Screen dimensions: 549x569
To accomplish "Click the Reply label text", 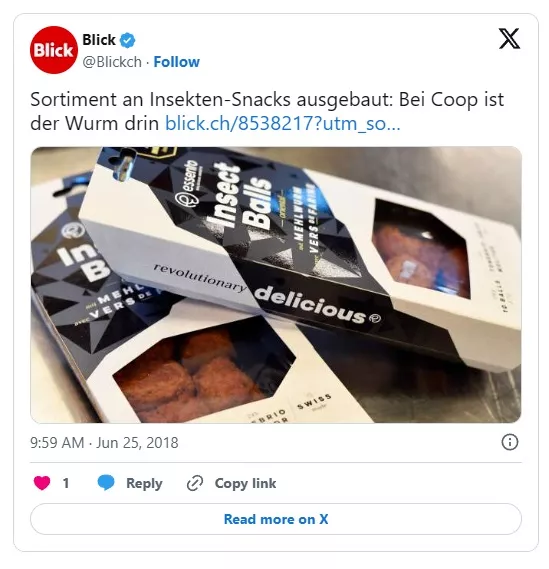I will tap(144, 483).
